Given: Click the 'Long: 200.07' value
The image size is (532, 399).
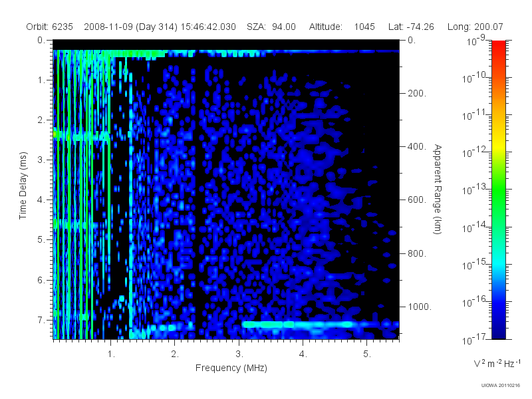Looking at the screenshot, I should [x=475, y=27].
